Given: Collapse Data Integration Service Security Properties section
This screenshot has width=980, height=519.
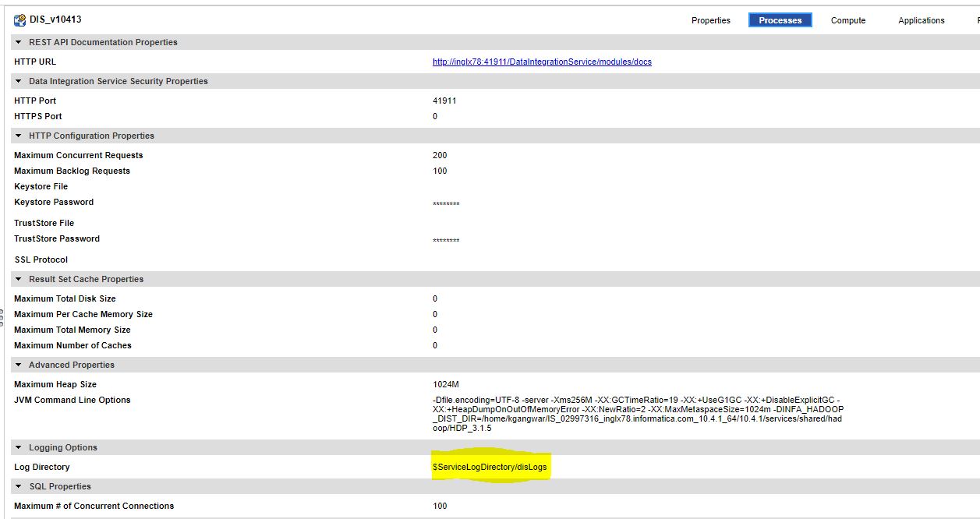Looking at the screenshot, I should click(19, 81).
